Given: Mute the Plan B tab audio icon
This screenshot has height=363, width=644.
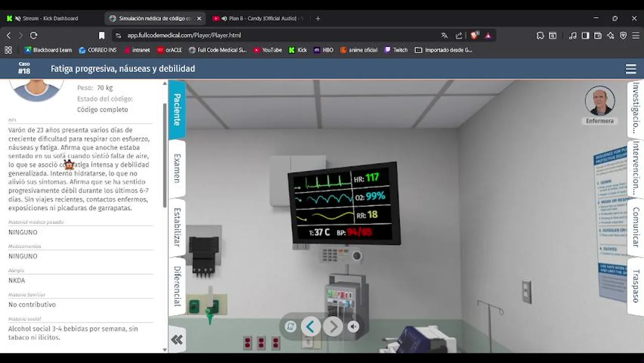Looking at the screenshot, I should (224, 19).
